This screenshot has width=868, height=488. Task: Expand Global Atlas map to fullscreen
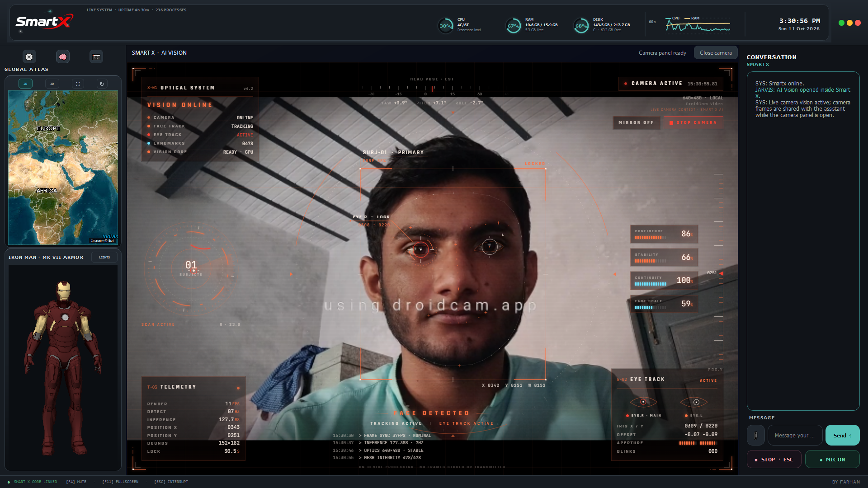[78, 84]
